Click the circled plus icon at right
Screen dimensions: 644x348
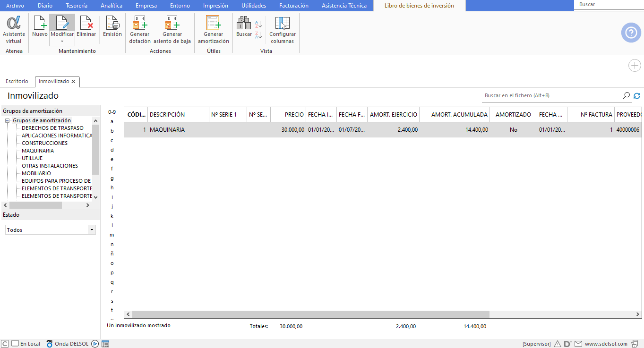(635, 66)
